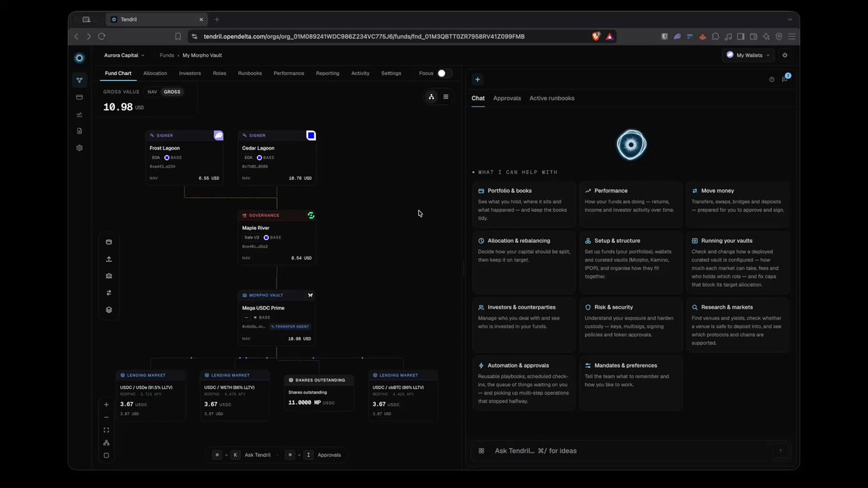Choose the Risk & security help card

(x=631, y=325)
